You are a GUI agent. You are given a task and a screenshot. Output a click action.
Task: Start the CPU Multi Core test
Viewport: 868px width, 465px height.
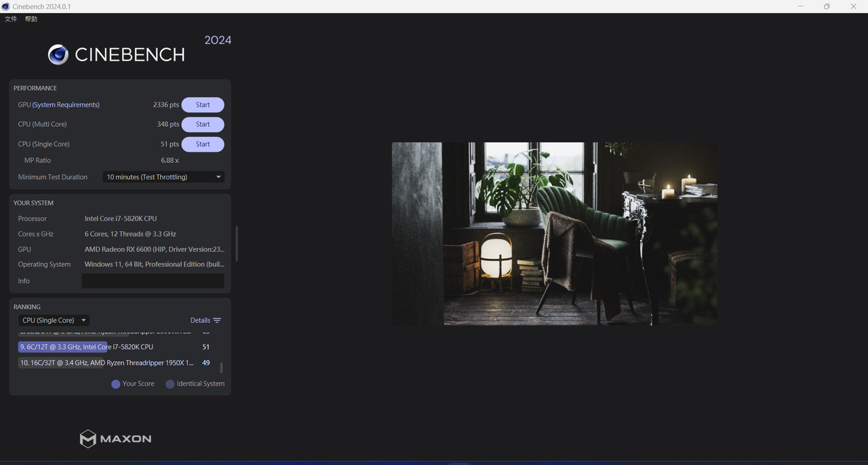[x=203, y=125]
